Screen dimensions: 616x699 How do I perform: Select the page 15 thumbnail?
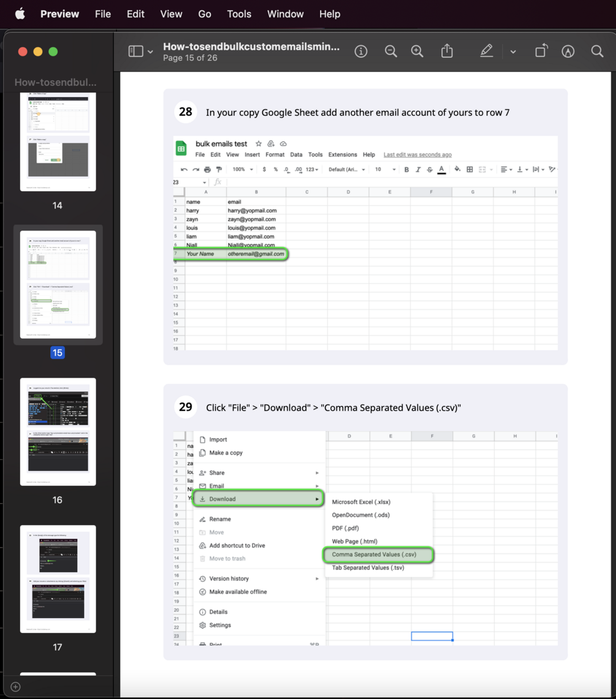click(58, 285)
